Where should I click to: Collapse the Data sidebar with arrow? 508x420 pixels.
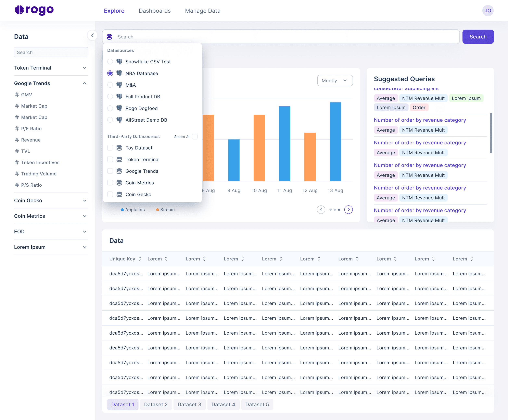92,35
